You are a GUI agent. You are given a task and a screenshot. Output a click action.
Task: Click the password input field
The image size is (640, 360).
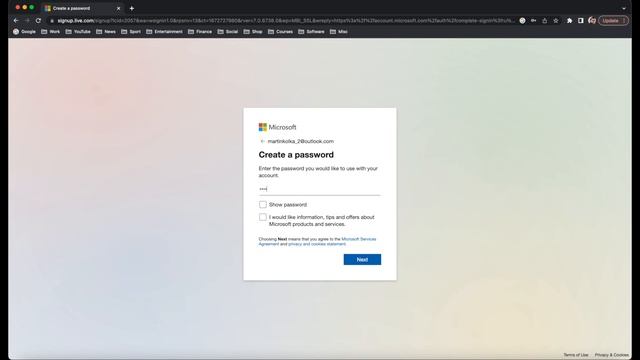pos(320,189)
